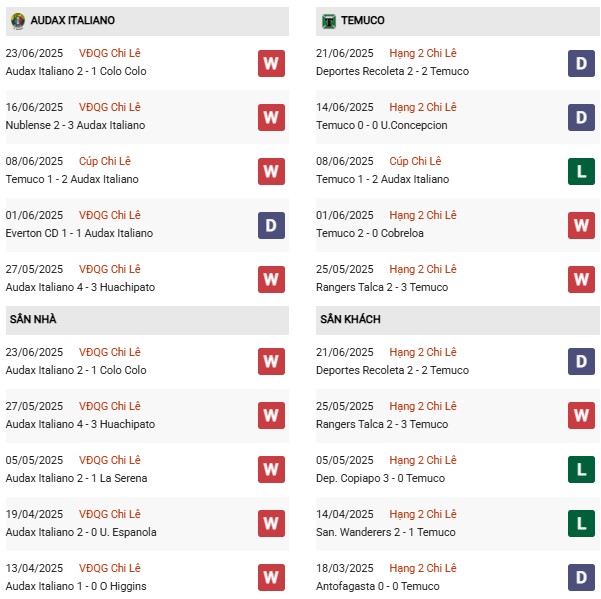Screen dimensions: 601x599
Task: Open the Sân Nhà section header
Action: 147,320
